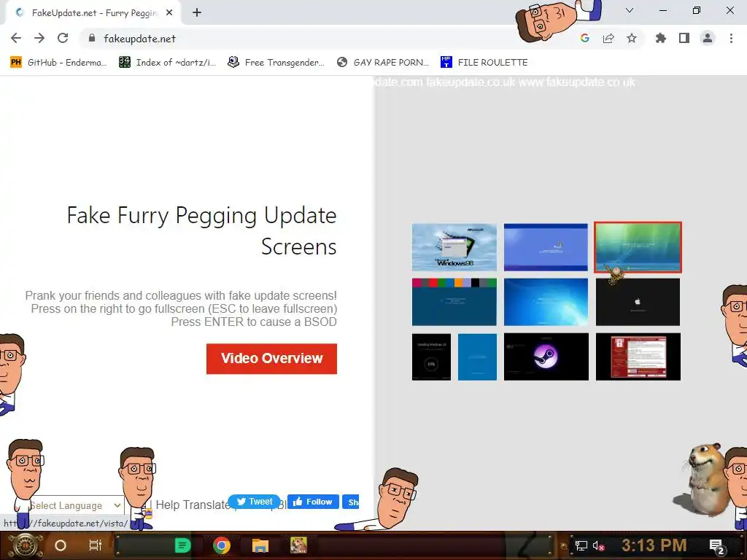Select the red ransomware screen thumbnail
747x560 pixels.
(x=638, y=357)
